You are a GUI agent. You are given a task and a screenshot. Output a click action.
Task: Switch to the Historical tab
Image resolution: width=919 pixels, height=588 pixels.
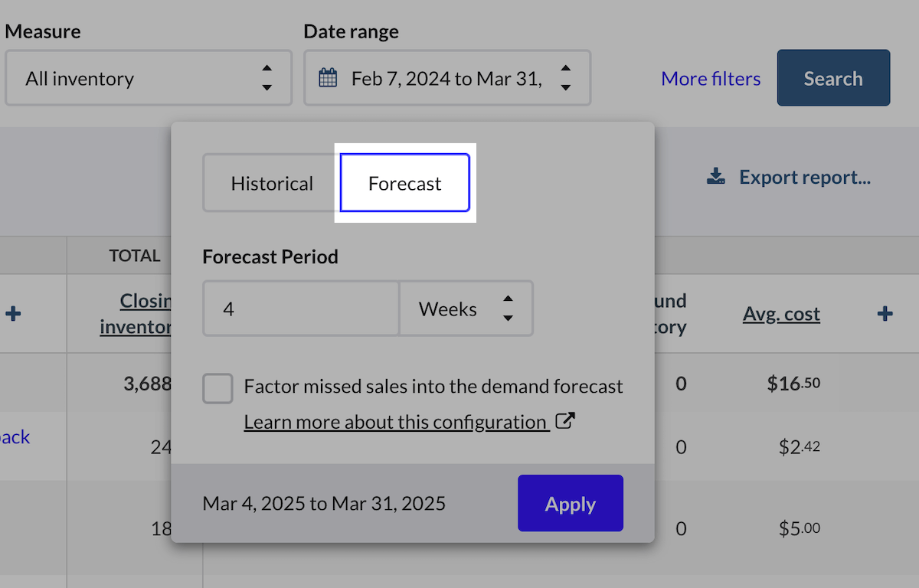point(272,184)
